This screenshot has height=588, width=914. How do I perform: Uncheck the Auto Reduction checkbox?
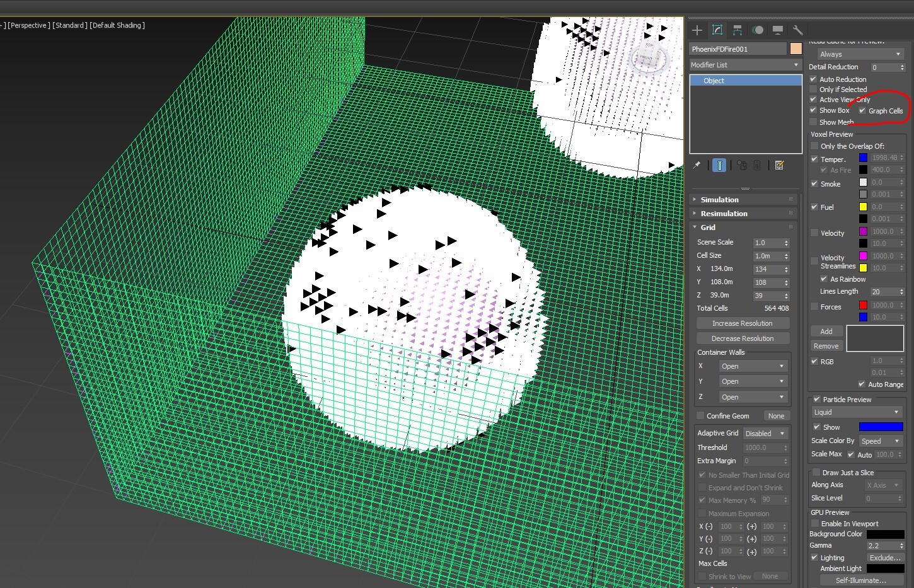pyautogui.click(x=813, y=79)
